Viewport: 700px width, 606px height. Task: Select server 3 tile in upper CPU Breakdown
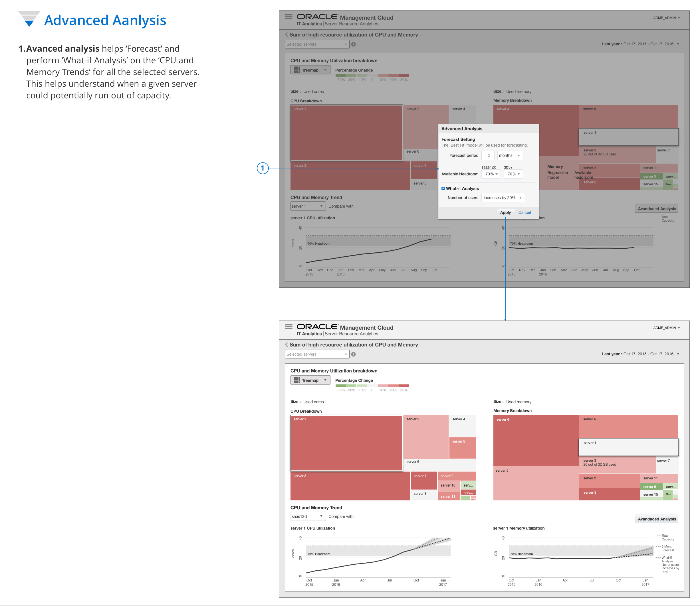pyautogui.click(x=350, y=176)
